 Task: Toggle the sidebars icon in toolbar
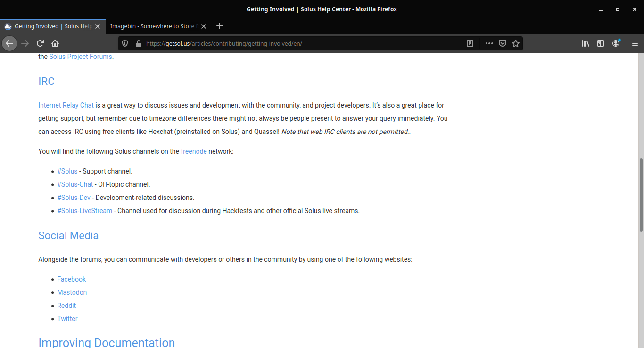pyautogui.click(x=601, y=43)
